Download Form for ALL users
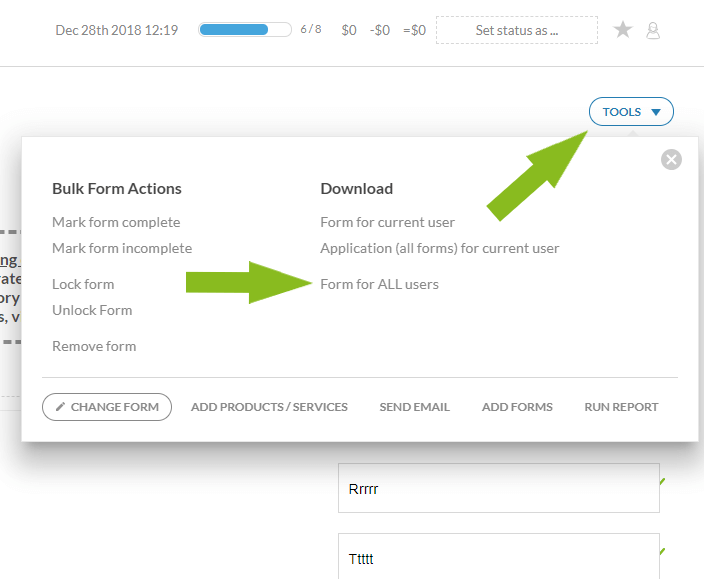 pos(379,284)
